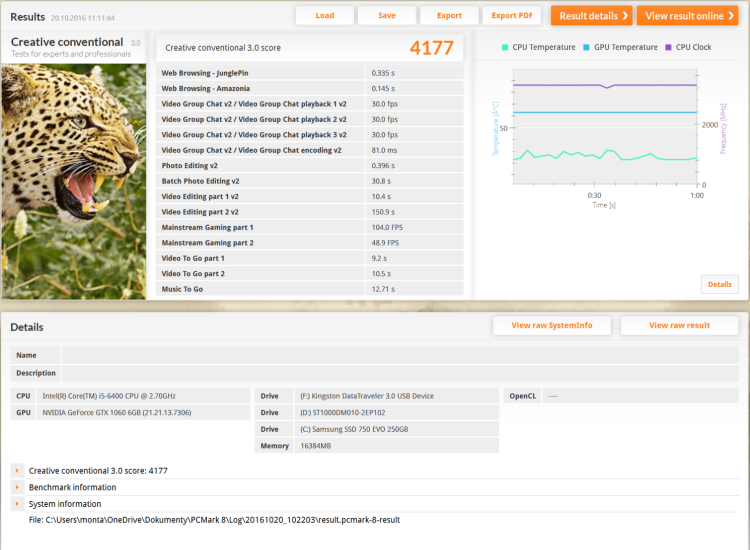
Task: Open Result details
Action: tap(592, 16)
